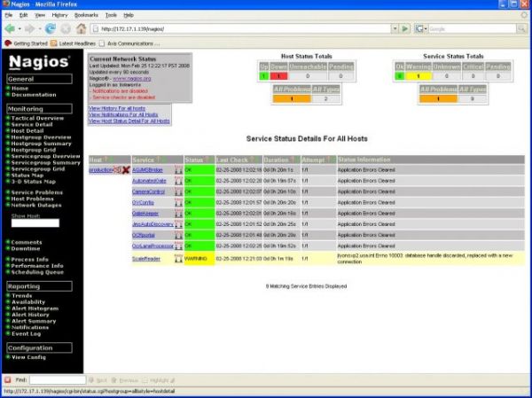Open the address bar history dropdown

[x=395, y=28]
